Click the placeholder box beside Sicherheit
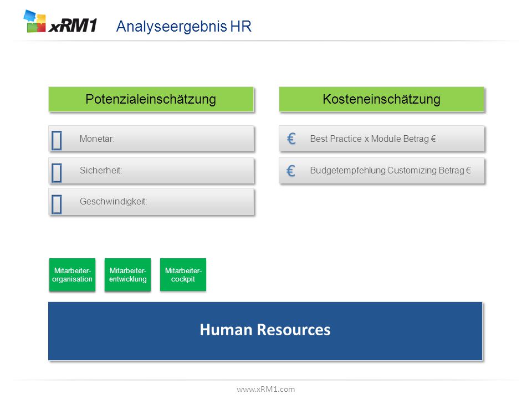Screen dimensions: 532x399 point(57,173)
